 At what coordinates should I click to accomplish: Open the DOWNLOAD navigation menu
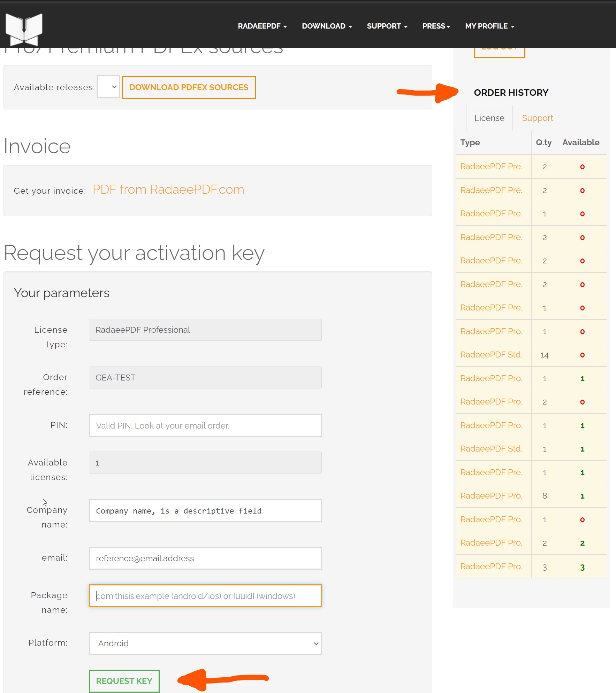tap(327, 26)
